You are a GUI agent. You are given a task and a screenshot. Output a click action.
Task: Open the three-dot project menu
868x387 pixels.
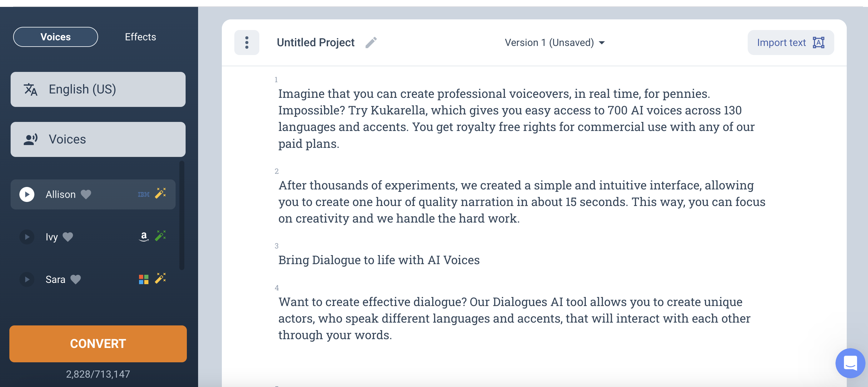247,43
